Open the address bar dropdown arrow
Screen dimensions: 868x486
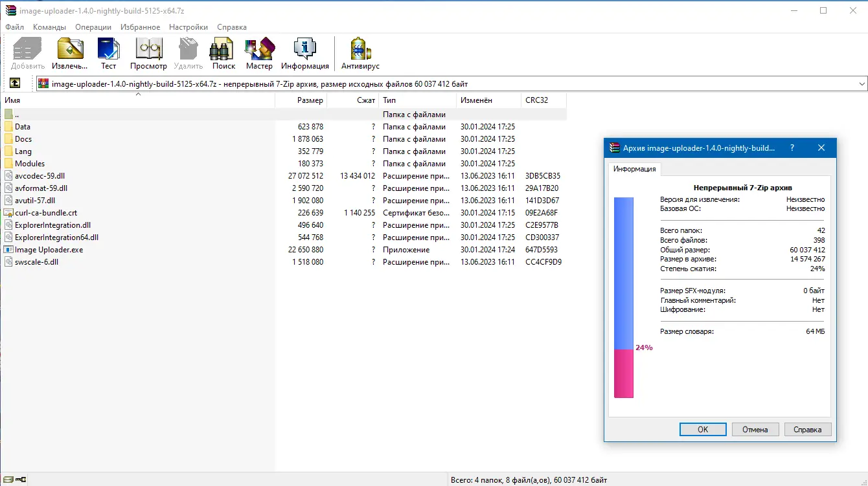pos(862,84)
